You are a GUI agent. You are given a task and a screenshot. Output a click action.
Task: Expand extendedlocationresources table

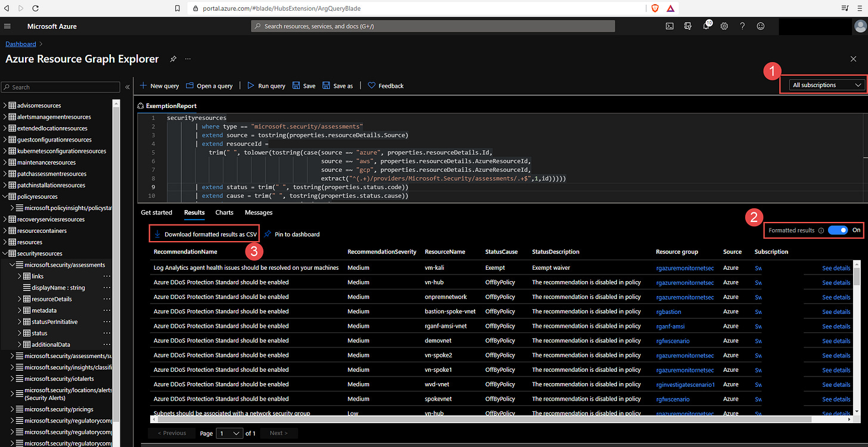point(5,128)
